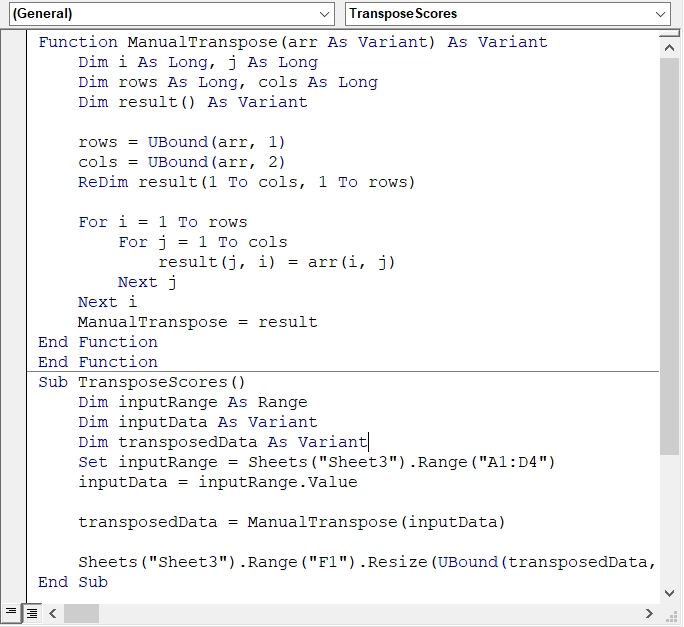Switch to Full Module View
Image resolution: width=684 pixels, height=627 pixels.
31,612
